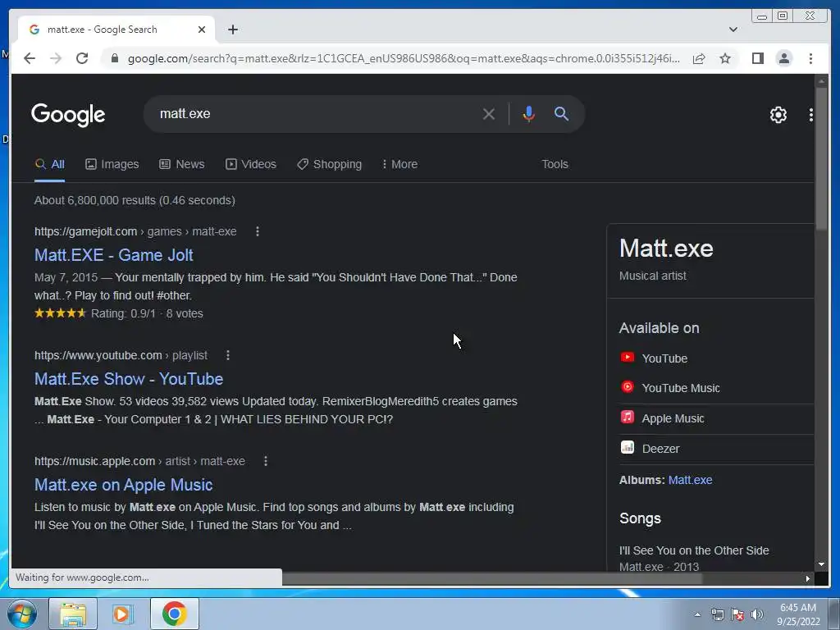The image size is (840, 630).
Task: Share this page icon in address bar
Action: click(x=699, y=58)
